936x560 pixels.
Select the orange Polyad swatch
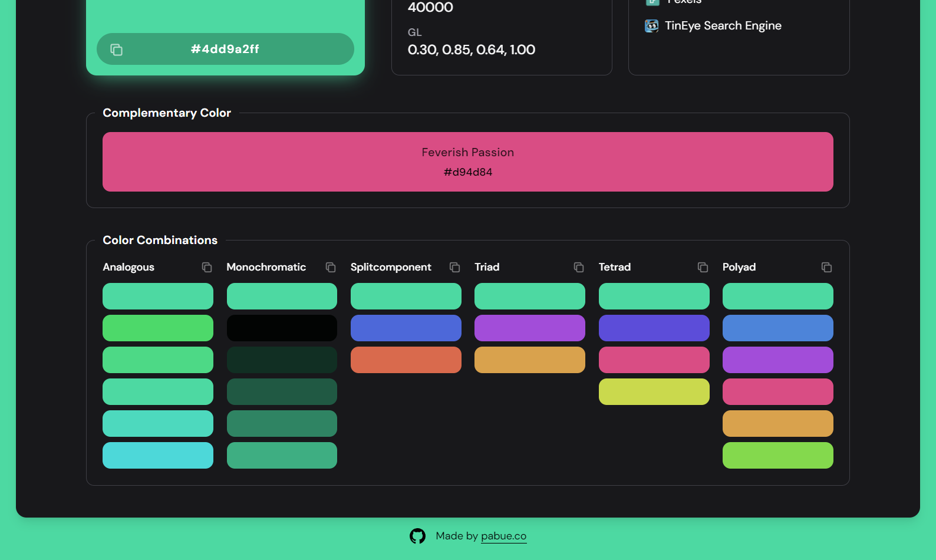click(x=778, y=423)
